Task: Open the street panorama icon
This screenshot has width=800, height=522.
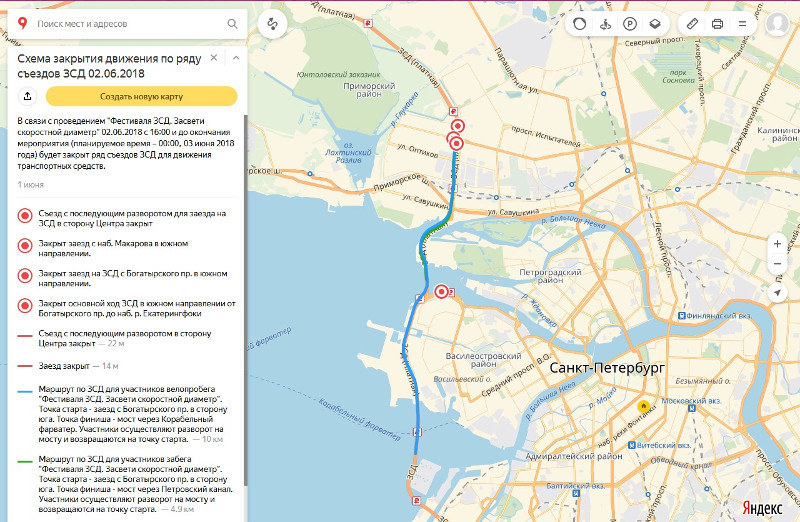Action: [x=605, y=23]
